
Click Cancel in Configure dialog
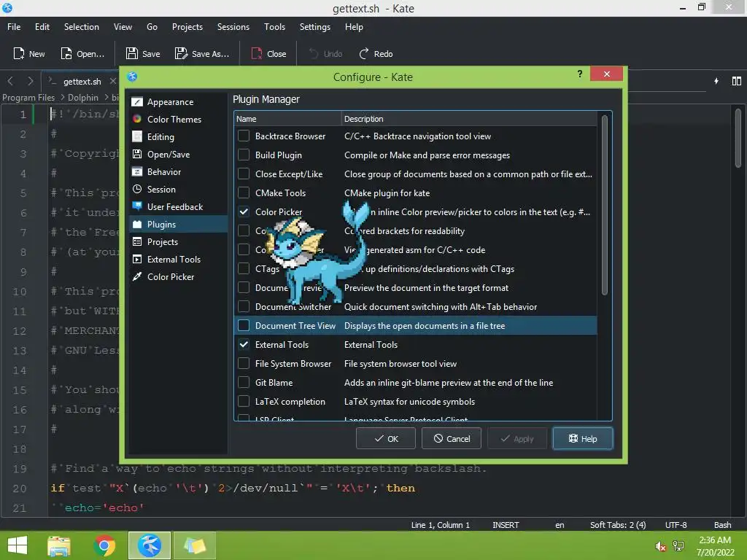tap(451, 438)
